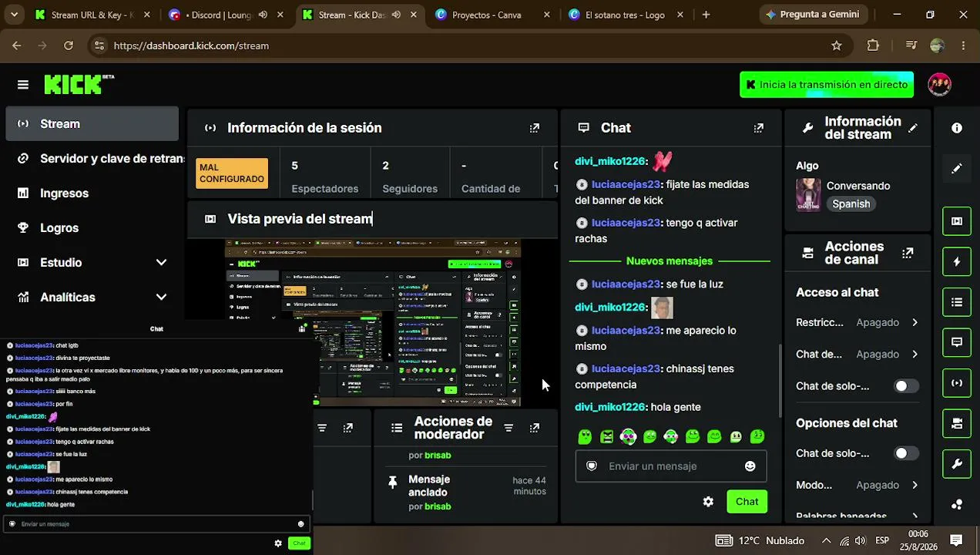Click the Enviar un mensaje chat input
Screen dimensions: 980x555
point(670,466)
